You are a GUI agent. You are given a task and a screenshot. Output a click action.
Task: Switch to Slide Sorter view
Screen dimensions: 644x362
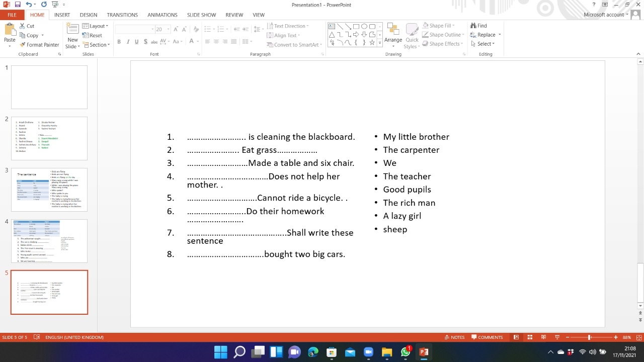[530, 337]
